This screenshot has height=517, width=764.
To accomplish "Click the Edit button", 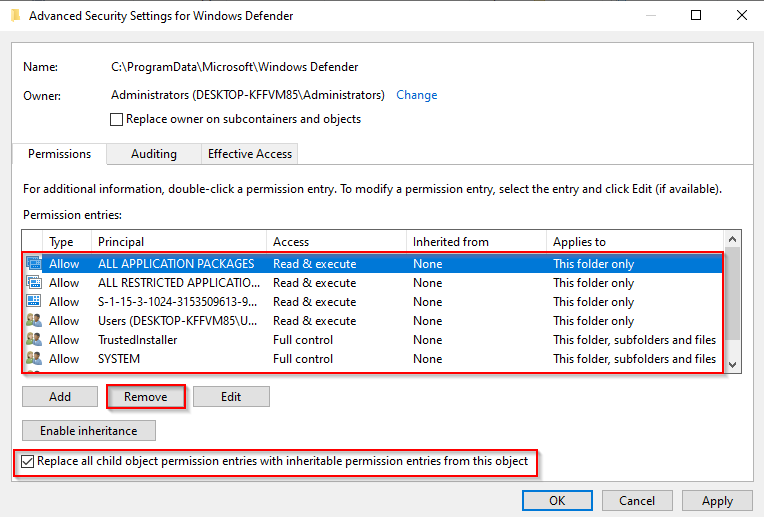I will click(231, 397).
